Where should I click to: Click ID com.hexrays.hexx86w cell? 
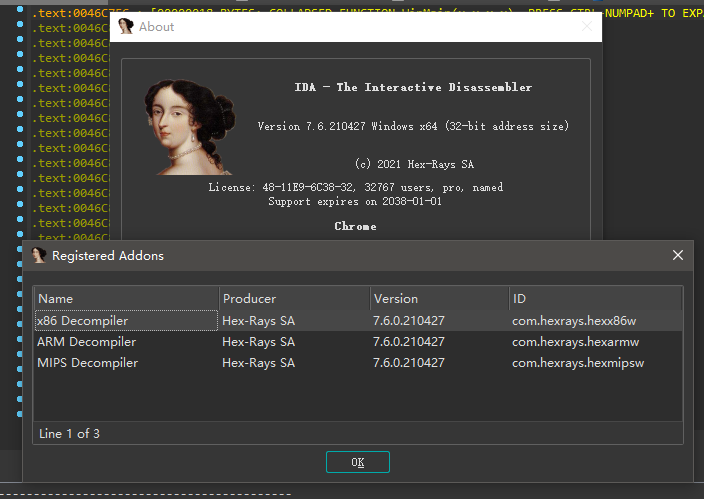pyautogui.click(x=574, y=321)
